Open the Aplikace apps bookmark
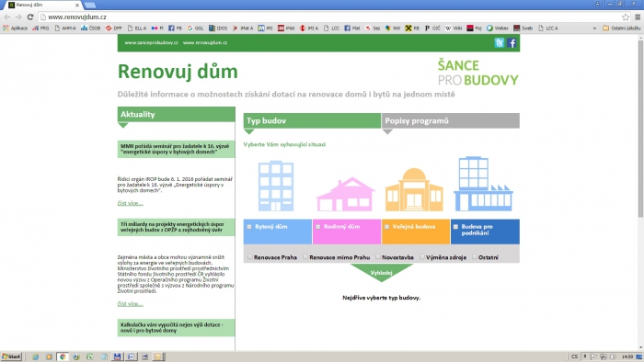Image resolution: width=644 pixels, height=362 pixels. (x=16, y=28)
